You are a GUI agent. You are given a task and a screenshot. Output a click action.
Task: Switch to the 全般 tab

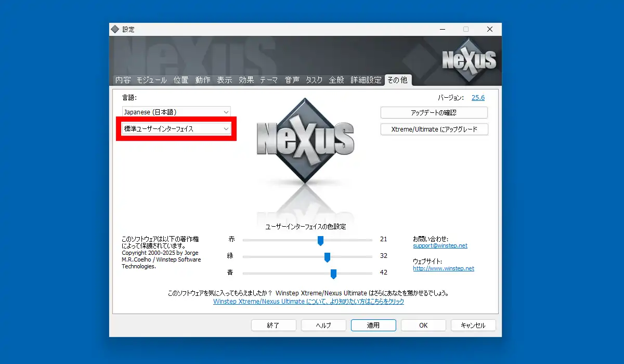(336, 80)
